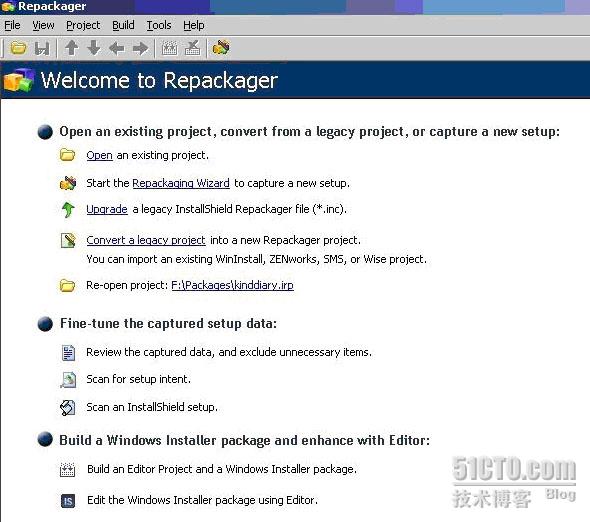Viewport: 590px width, 522px height.
Task: Open the View menu
Action: (43, 25)
